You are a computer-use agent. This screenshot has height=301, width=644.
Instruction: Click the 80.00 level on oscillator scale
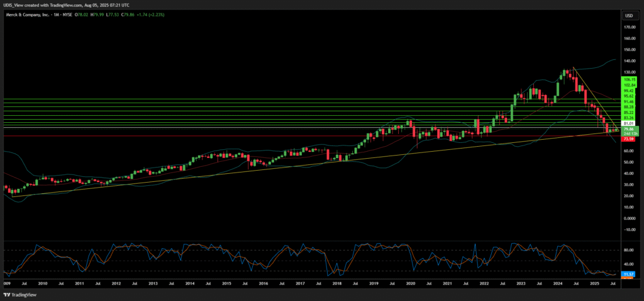629,250
